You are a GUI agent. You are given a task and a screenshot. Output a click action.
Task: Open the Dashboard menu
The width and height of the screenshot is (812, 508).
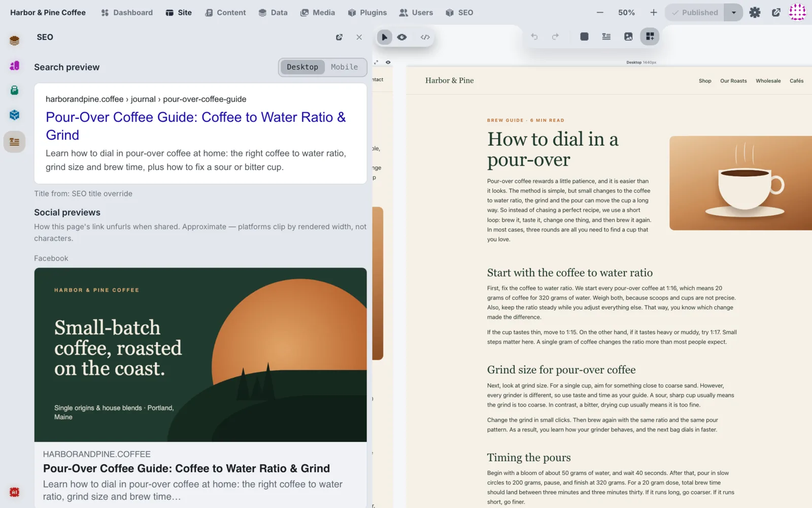click(127, 13)
